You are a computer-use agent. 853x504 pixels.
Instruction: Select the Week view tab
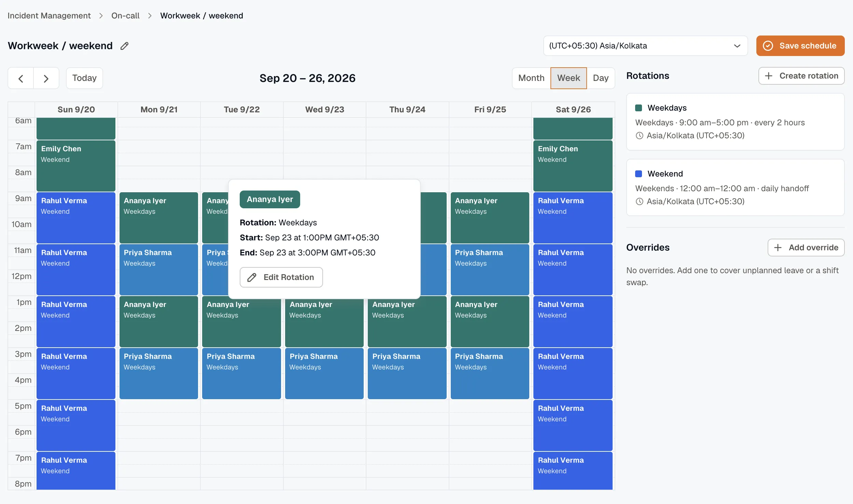tap(569, 78)
